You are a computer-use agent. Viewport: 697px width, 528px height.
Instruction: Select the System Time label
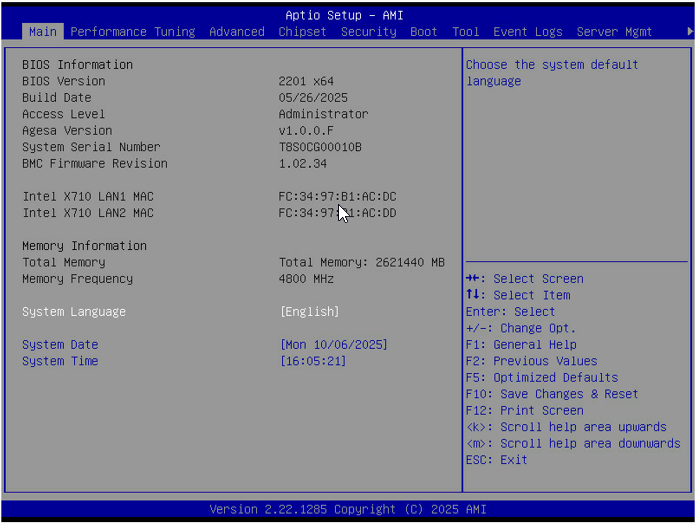pos(60,361)
